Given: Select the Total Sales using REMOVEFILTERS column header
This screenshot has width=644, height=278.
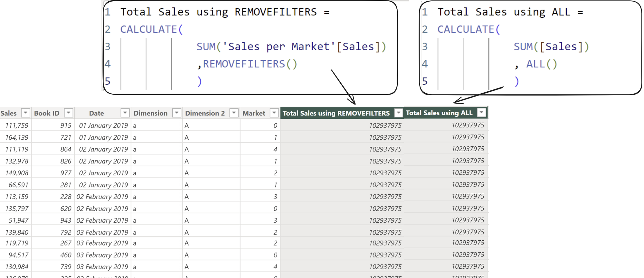Looking at the screenshot, I should [336, 113].
